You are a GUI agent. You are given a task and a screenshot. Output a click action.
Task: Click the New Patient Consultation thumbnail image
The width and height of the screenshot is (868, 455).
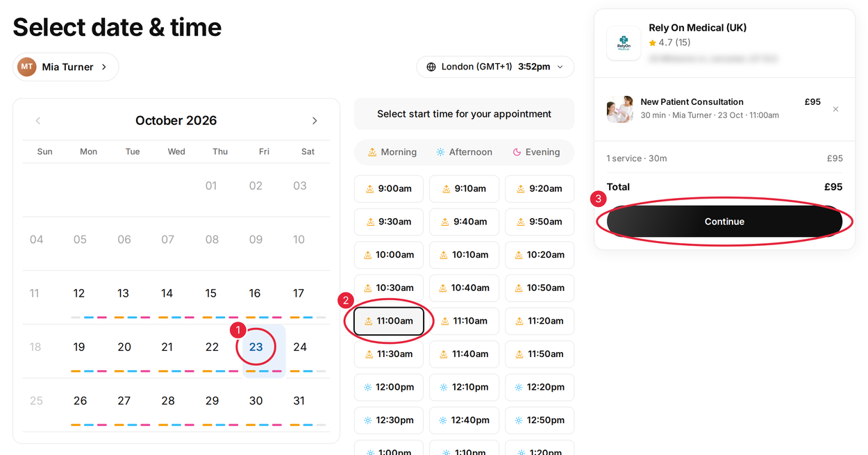tap(620, 109)
